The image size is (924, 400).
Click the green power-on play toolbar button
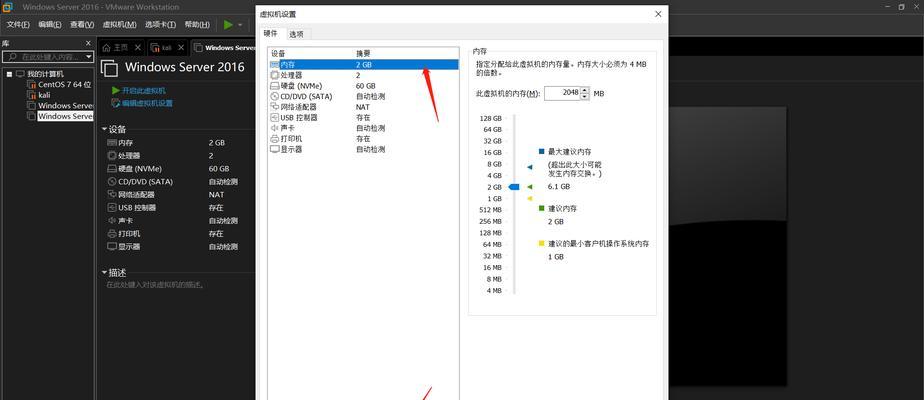click(228, 24)
